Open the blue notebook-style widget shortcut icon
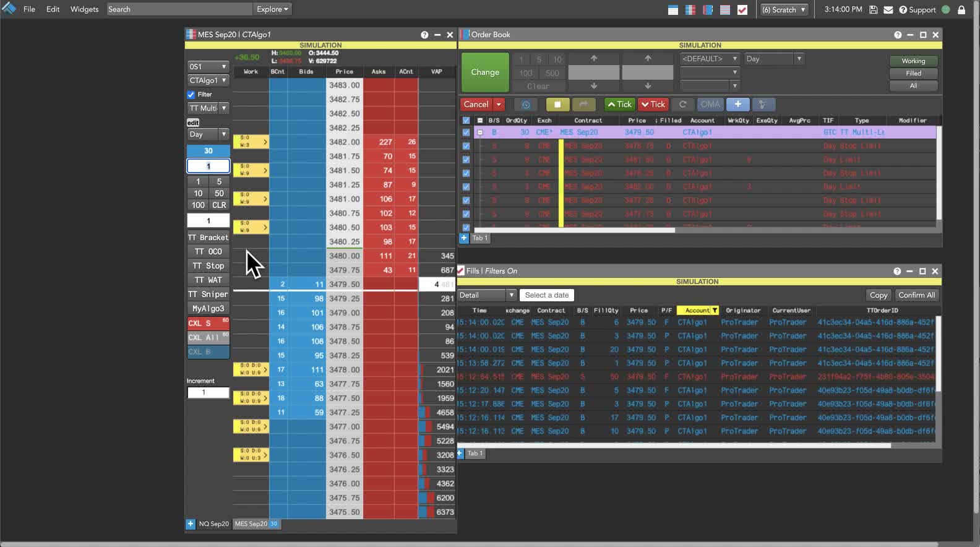Screen dimensions: 980x547 coord(708,10)
